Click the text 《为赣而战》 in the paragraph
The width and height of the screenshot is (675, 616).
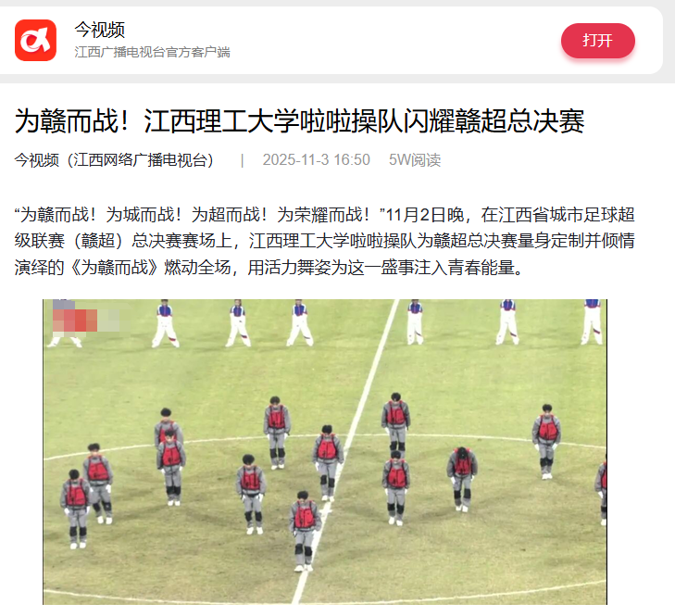pos(114,268)
